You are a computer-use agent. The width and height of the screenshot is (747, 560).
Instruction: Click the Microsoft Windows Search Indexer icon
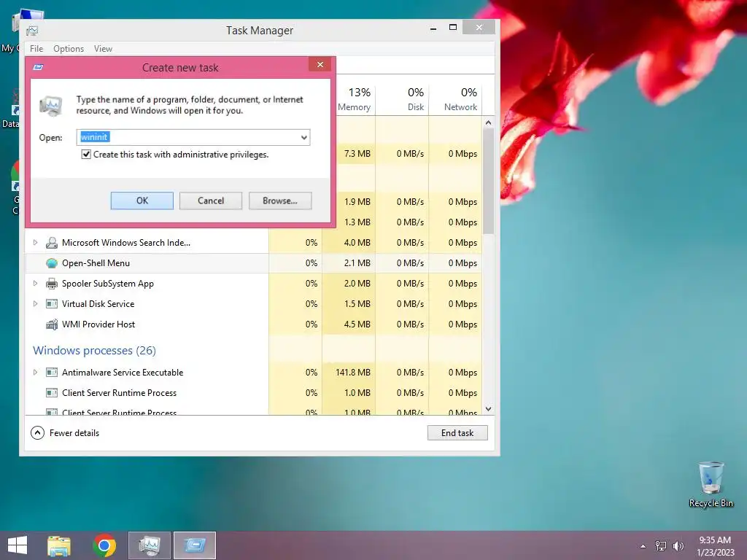pyautogui.click(x=52, y=243)
